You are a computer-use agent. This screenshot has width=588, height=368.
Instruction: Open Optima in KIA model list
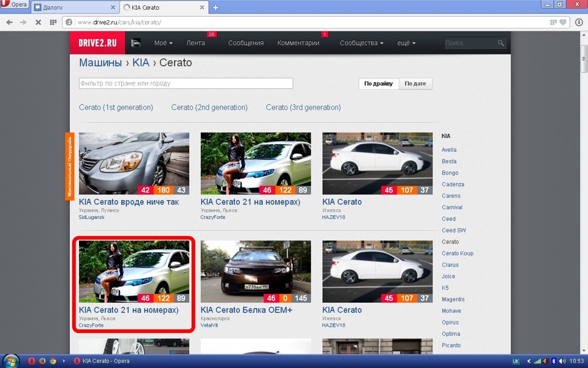pyautogui.click(x=451, y=334)
